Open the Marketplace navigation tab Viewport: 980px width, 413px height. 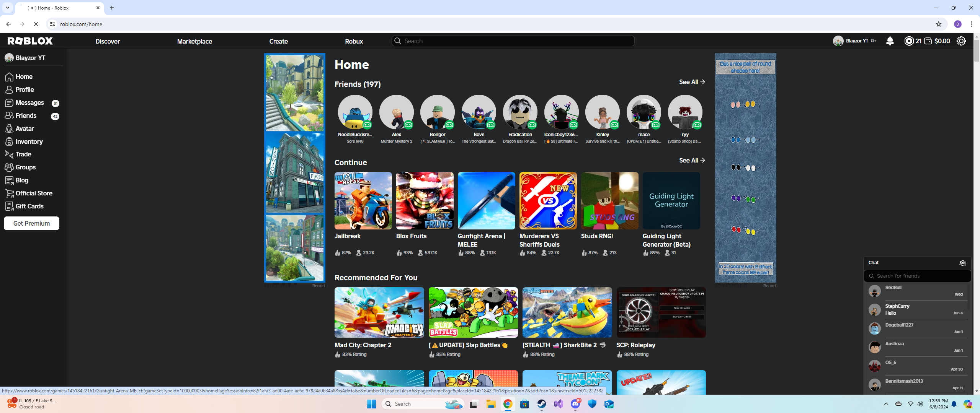click(194, 41)
